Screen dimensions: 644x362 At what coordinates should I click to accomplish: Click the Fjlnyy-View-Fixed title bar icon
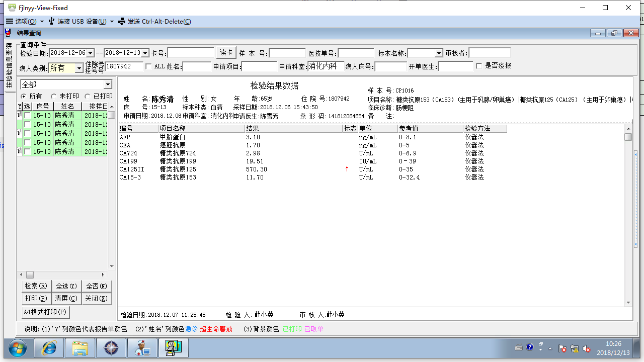pyautogui.click(x=12, y=8)
